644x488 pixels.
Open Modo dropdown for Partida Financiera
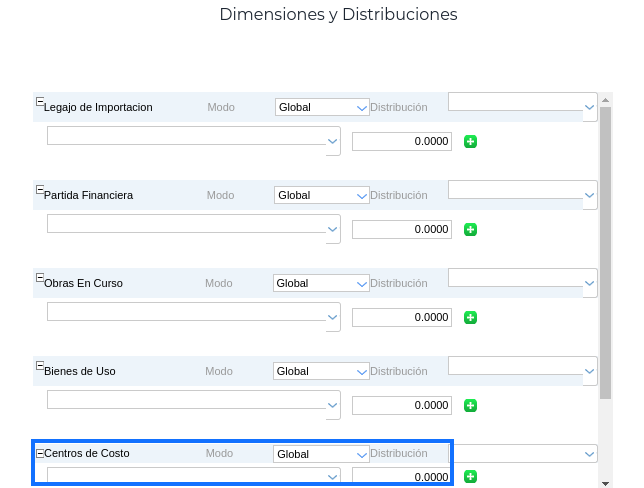[x=322, y=195]
